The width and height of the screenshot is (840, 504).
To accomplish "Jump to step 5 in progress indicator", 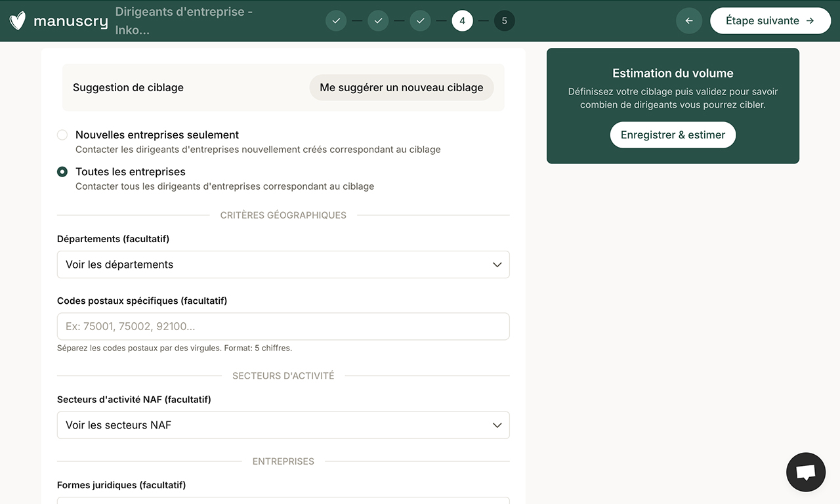I will point(504,21).
